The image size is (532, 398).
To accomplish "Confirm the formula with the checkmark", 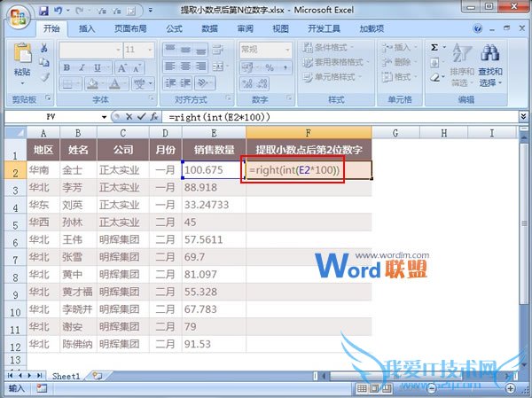I will [x=141, y=117].
